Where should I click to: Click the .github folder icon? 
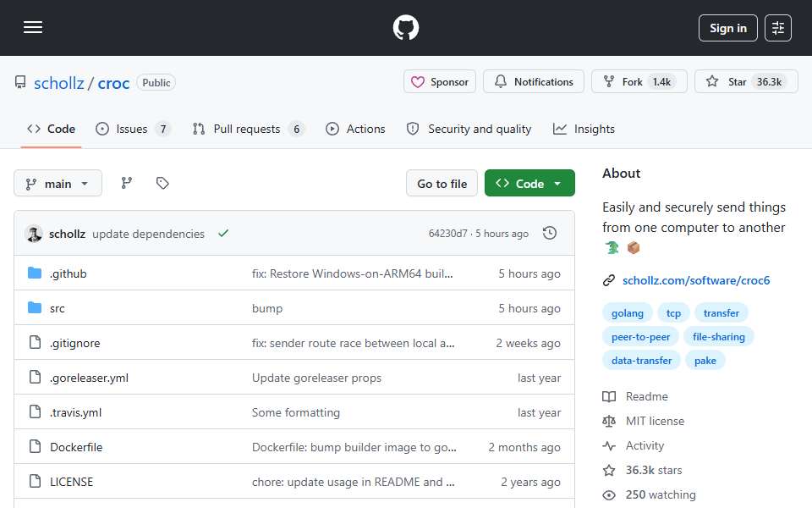[x=35, y=273]
